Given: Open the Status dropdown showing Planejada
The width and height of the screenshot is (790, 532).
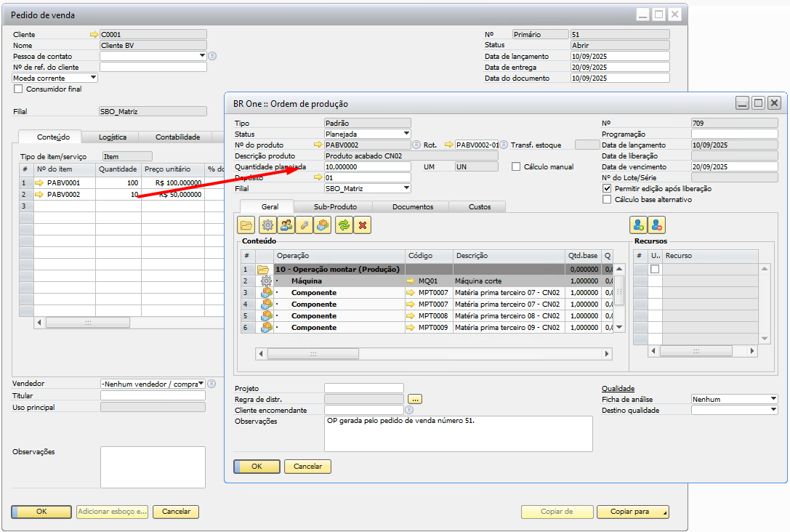Looking at the screenshot, I should (406, 134).
